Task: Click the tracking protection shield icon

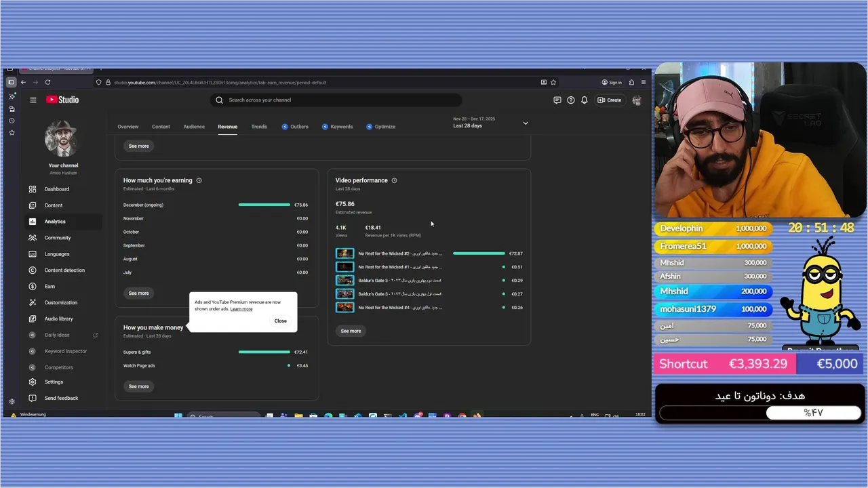Action: point(99,82)
